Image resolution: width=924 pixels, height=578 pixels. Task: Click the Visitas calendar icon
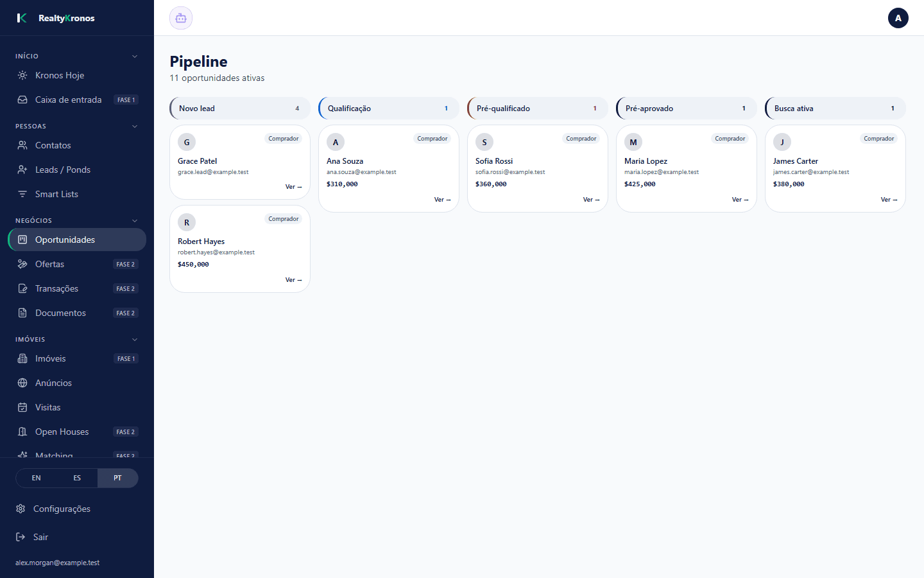(x=22, y=407)
